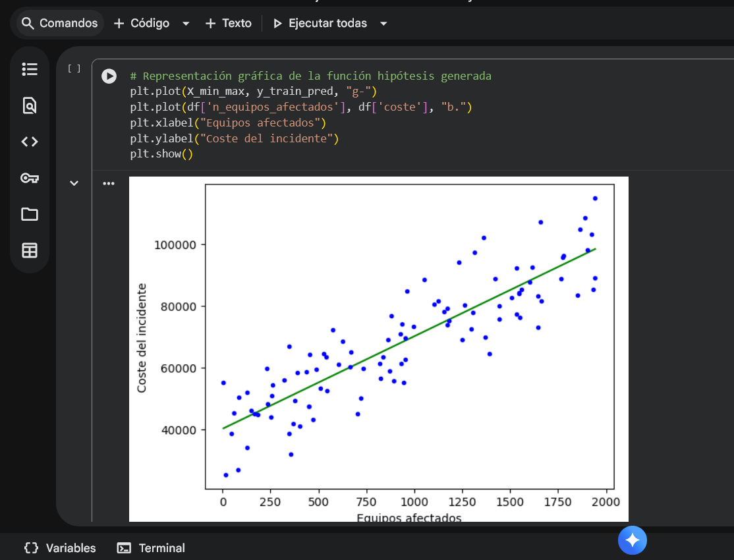Add a new Texto cell

(229, 23)
